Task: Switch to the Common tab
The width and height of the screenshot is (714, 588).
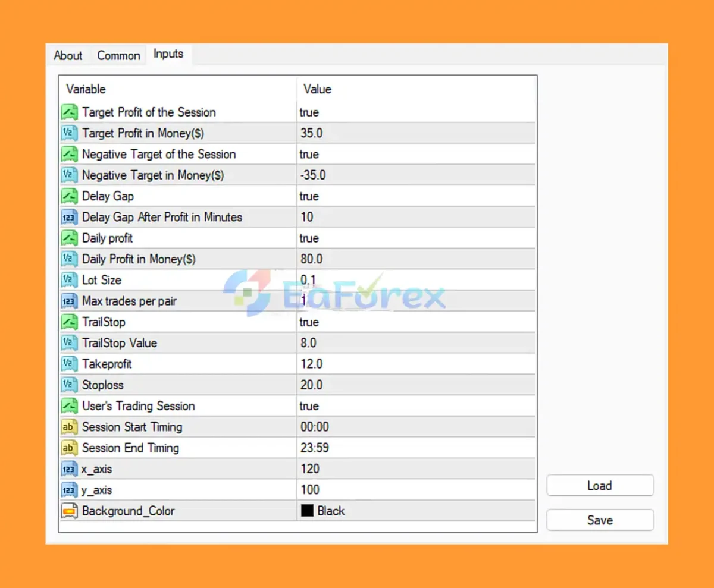Action: point(118,55)
